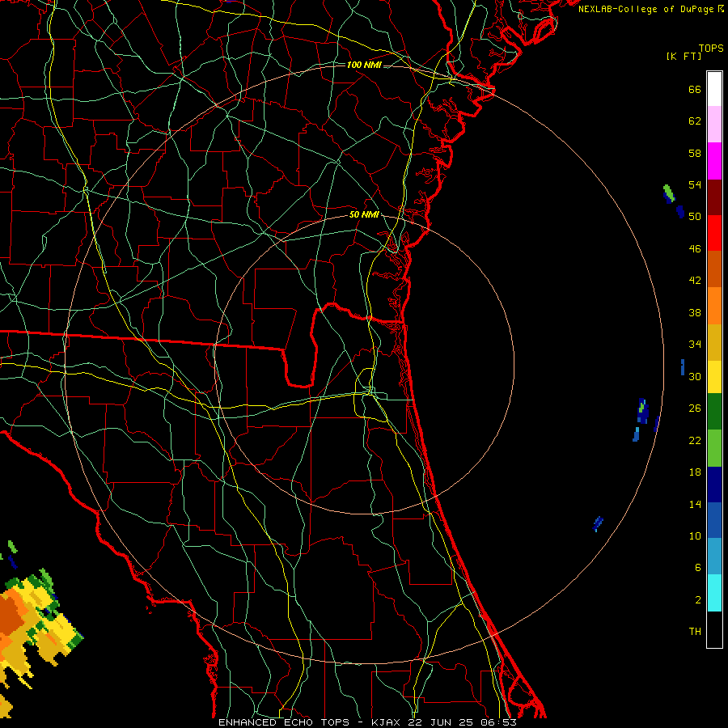This screenshot has width=728, height=728.
Task: Select the dark red legend swatch
Action: tap(714, 197)
